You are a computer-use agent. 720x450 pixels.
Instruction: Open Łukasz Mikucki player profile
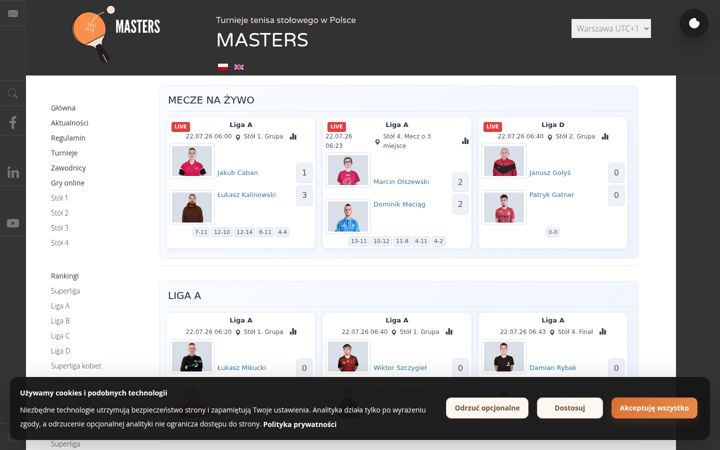click(x=242, y=368)
